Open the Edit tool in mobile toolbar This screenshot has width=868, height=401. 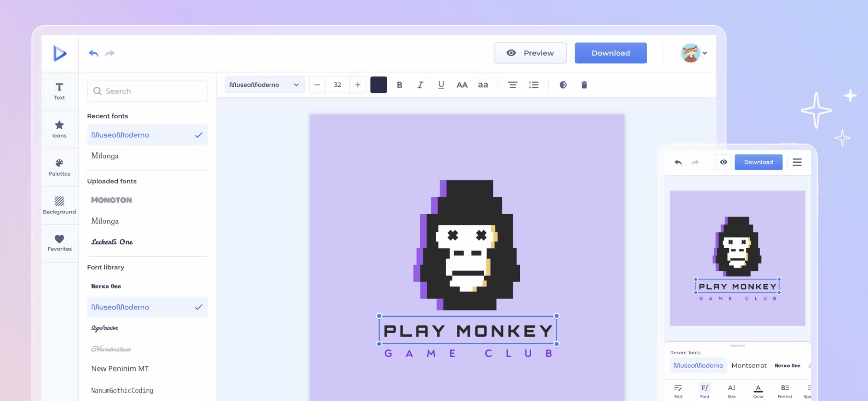click(678, 391)
